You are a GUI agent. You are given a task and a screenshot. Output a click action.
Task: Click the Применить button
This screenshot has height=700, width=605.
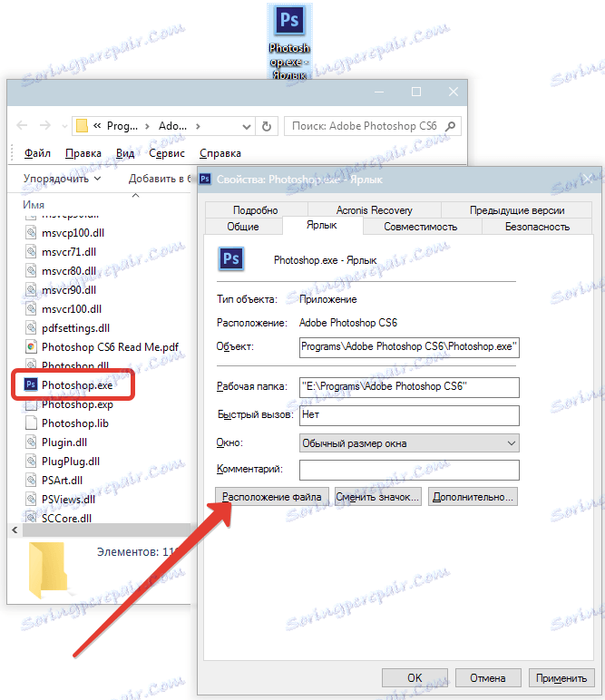[561, 678]
